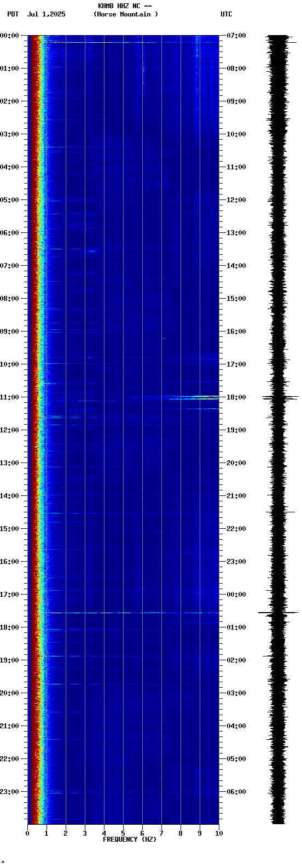Click the station title 'KHMB HHZ NC --'
This screenshot has width=302, height=868.
tap(125, 6)
